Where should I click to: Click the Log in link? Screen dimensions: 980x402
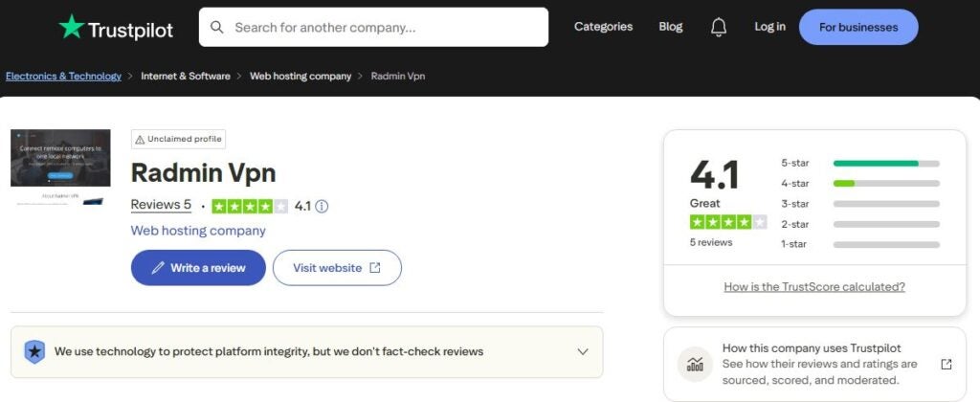coord(769,27)
